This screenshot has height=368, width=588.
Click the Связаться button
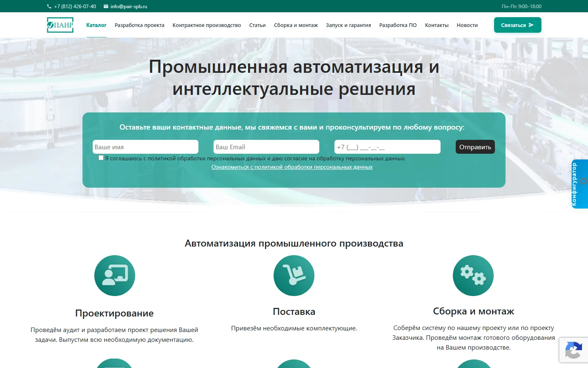518,25
